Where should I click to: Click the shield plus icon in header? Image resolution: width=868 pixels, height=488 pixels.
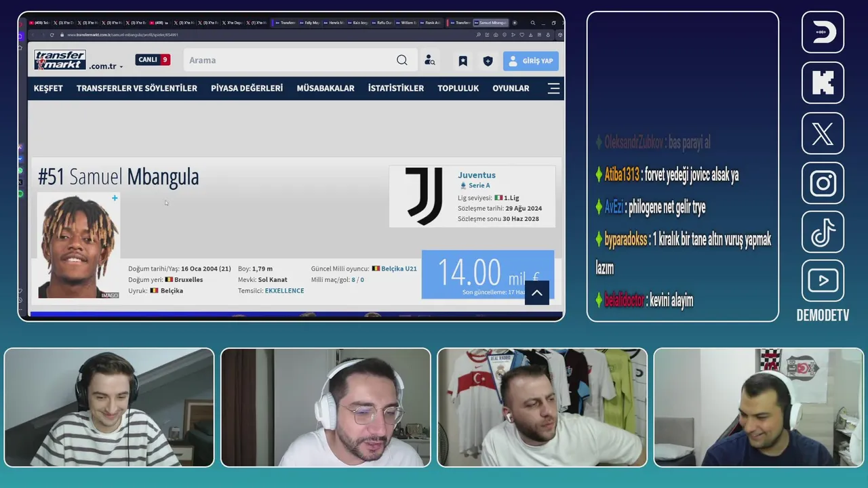(x=488, y=61)
